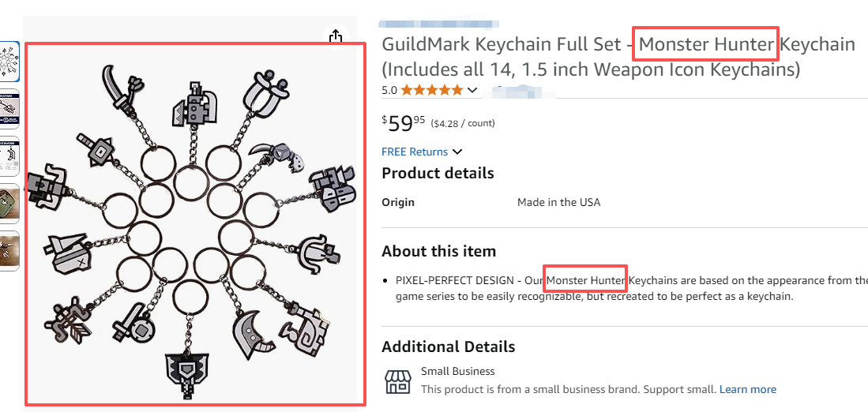Click Monster Hunter in About this item
Image resolution: width=868 pixels, height=412 pixels.
click(586, 280)
